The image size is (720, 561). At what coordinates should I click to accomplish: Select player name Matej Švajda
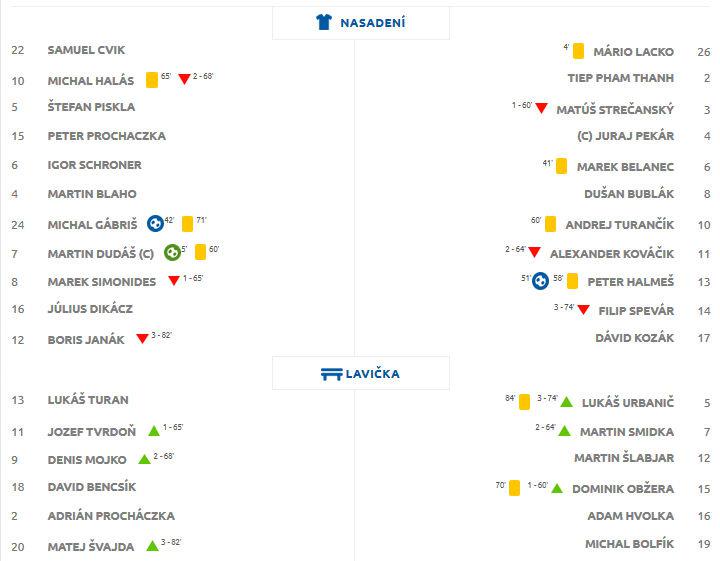[x=91, y=547]
